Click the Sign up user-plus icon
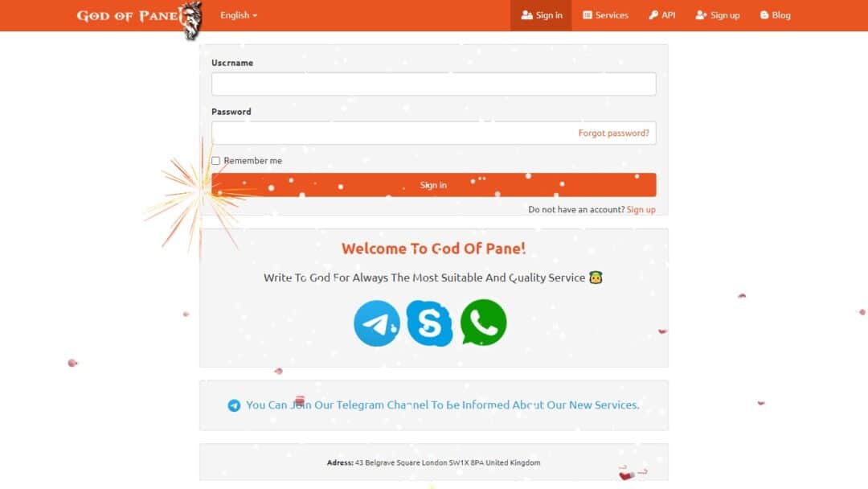 click(x=701, y=15)
